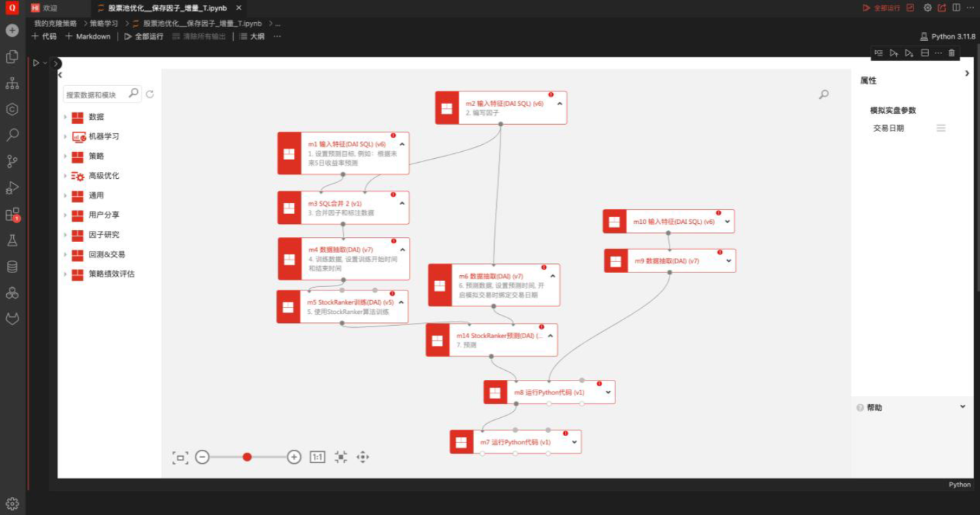Collapse the module list left arrow
This screenshot has width=980, height=515.
(x=60, y=74)
